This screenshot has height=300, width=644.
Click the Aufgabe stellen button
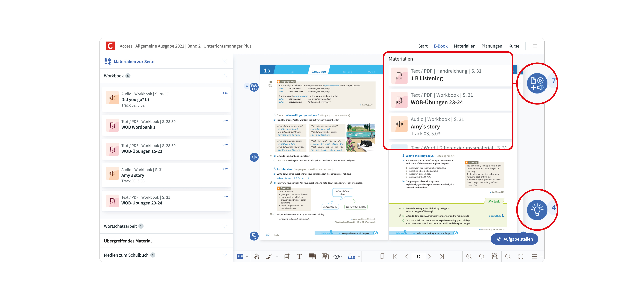click(x=514, y=239)
